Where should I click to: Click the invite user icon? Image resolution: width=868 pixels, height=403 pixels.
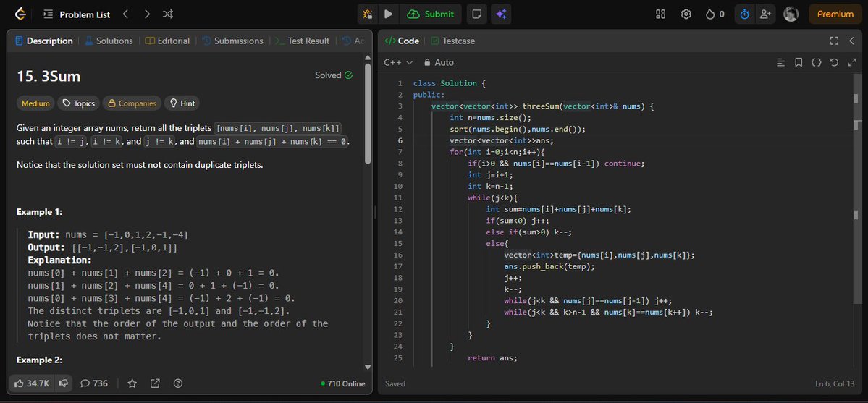coord(765,14)
